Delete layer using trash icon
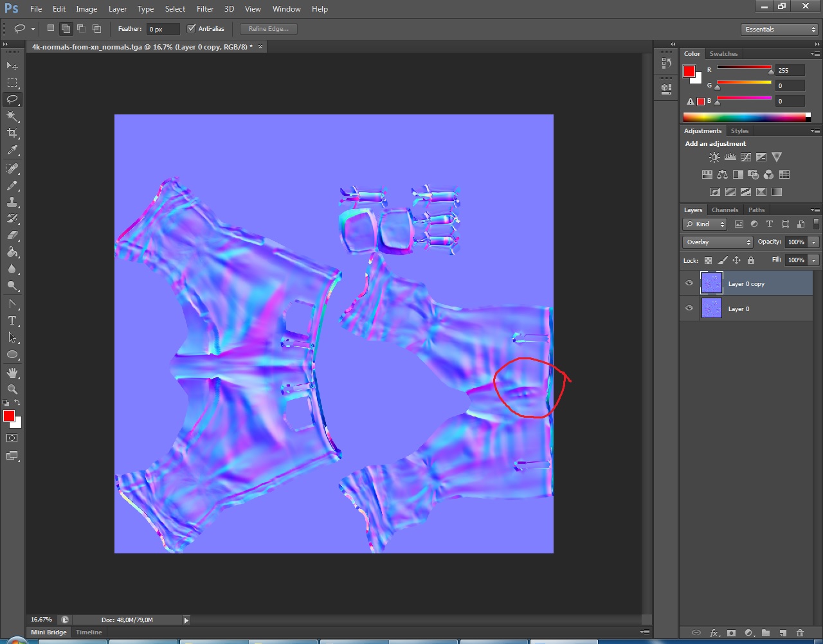The height and width of the screenshot is (644, 823). [800, 633]
